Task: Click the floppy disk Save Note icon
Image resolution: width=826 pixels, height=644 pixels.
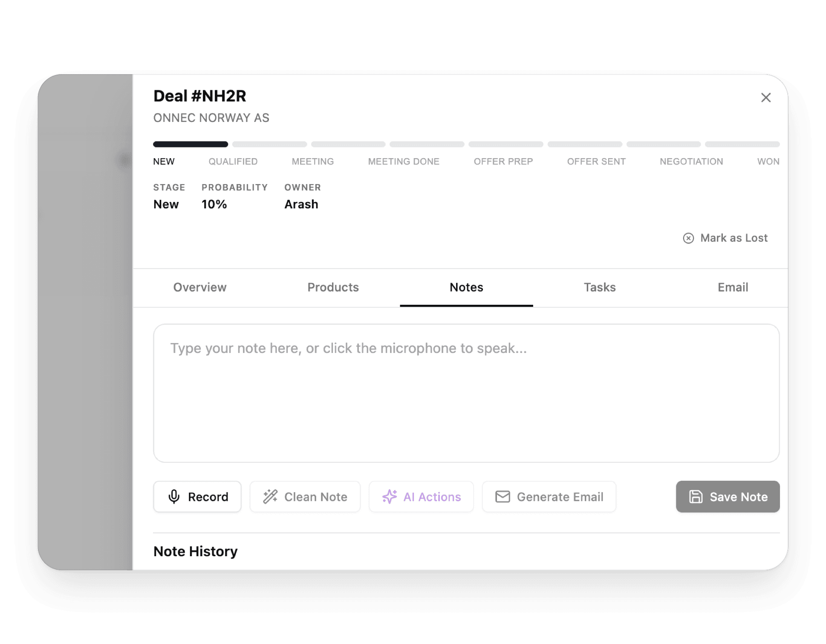Action: (x=696, y=497)
